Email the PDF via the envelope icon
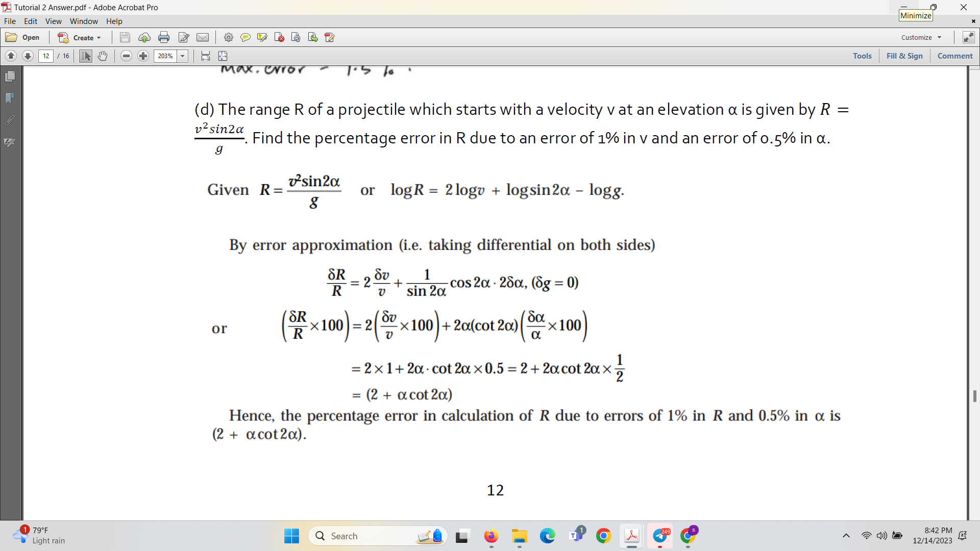This screenshot has width=980, height=551. (203, 37)
